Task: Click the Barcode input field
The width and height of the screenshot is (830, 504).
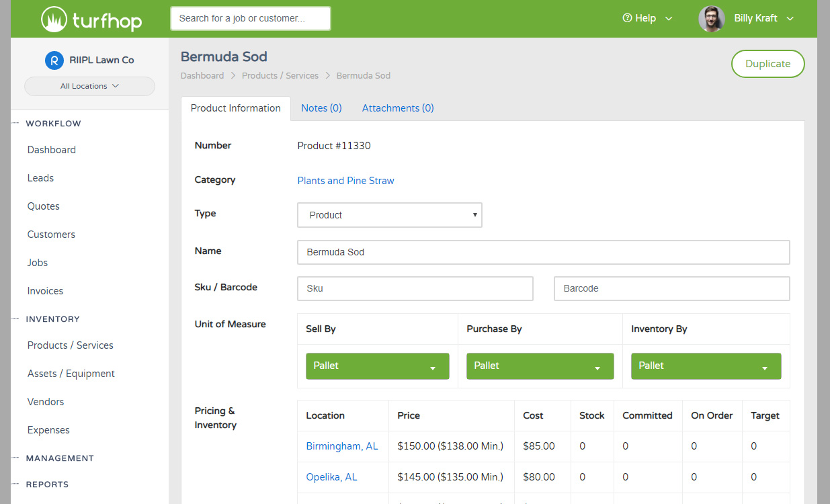Action: [x=671, y=288]
